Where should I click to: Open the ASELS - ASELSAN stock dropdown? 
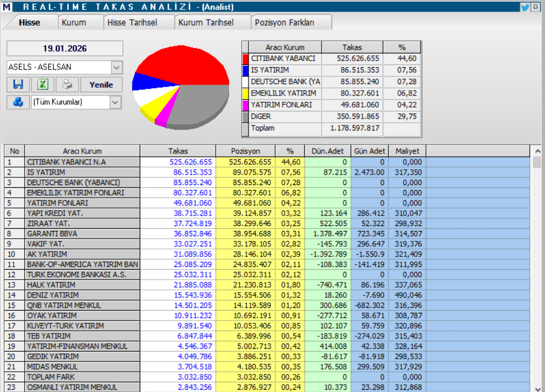point(116,66)
